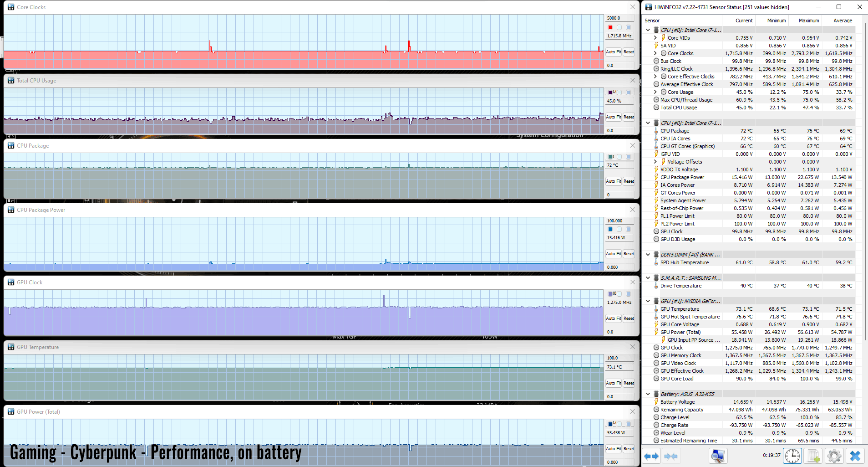Screen dimensions: 868x467
Task: Click Auto Fit in Total CPU Usage graph
Action: click(613, 117)
